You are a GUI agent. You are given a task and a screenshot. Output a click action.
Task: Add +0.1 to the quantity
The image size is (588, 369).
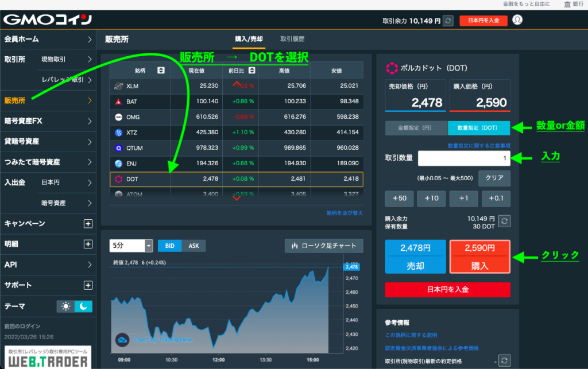point(496,199)
